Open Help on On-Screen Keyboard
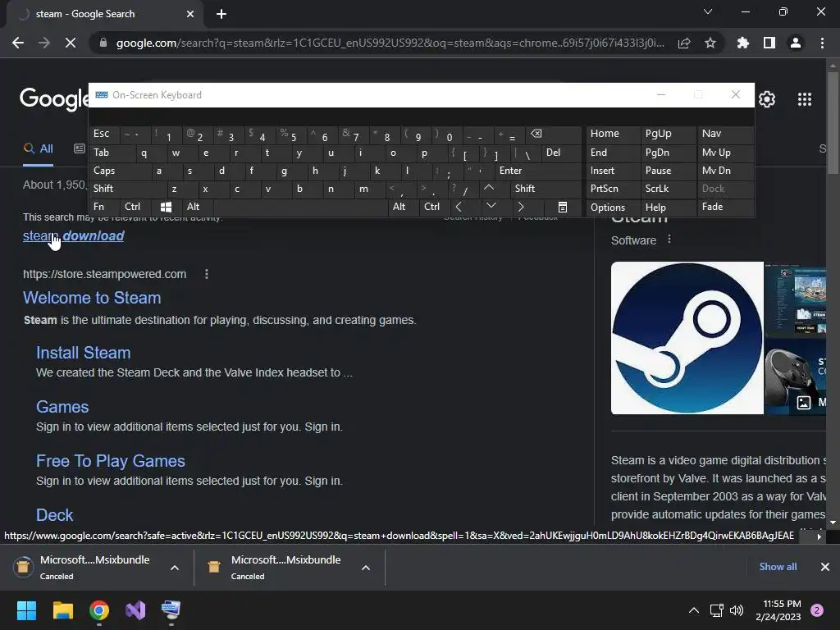 pos(668,208)
